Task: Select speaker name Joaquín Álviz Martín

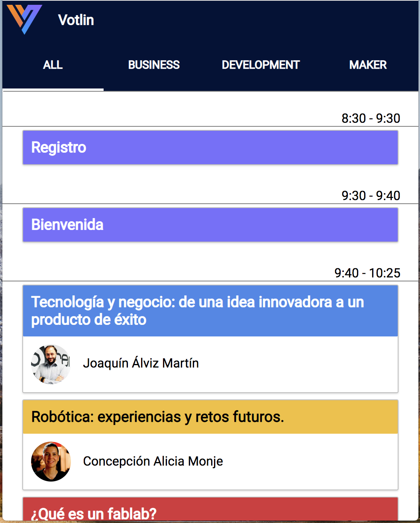Action: tap(141, 363)
